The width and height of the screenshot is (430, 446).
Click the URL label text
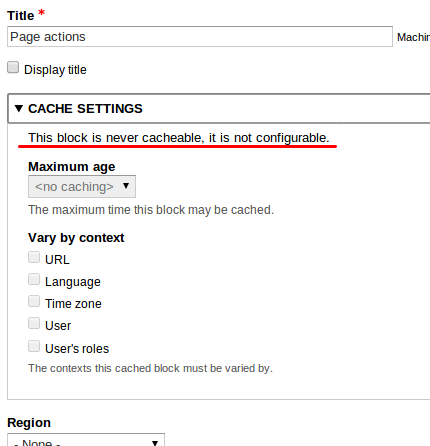57,260
